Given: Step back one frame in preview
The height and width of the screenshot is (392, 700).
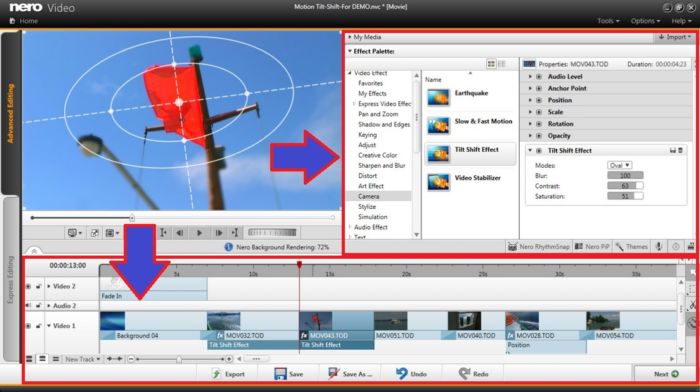Looking at the screenshot, I should click(x=180, y=233).
